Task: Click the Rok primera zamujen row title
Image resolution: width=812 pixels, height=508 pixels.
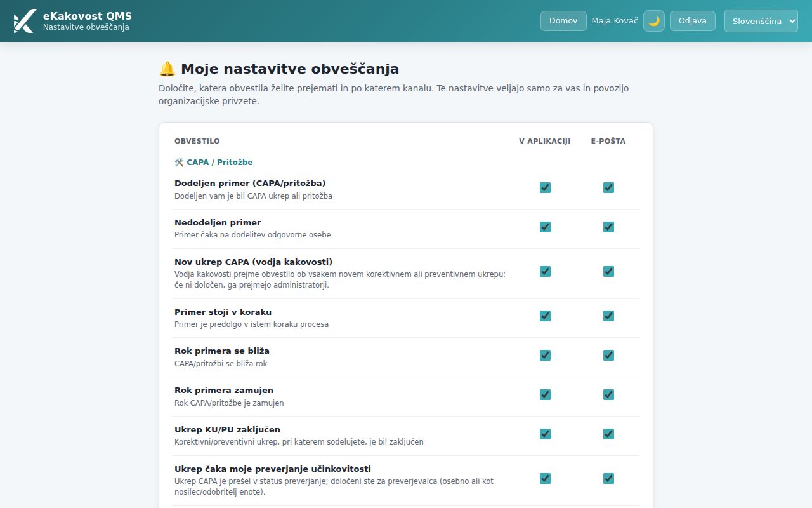Action: (224, 391)
